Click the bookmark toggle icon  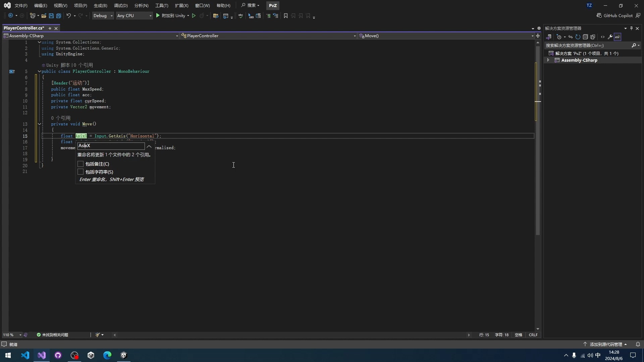pyautogui.click(x=286, y=16)
